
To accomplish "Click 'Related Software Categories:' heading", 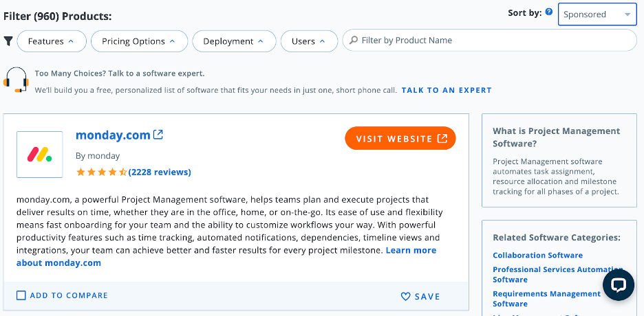I will click(x=557, y=238).
